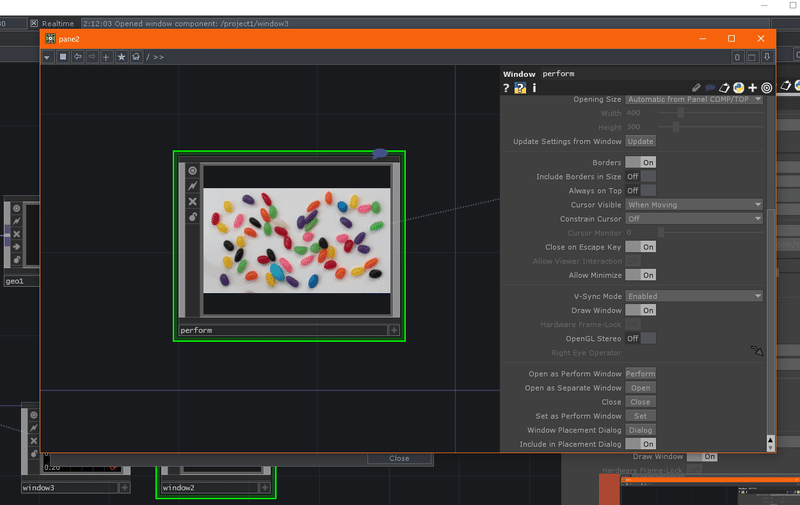Toggle Close on Escape Key
This screenshot has height=505, width=800.
pyautogui.click(x=640, y=247)
